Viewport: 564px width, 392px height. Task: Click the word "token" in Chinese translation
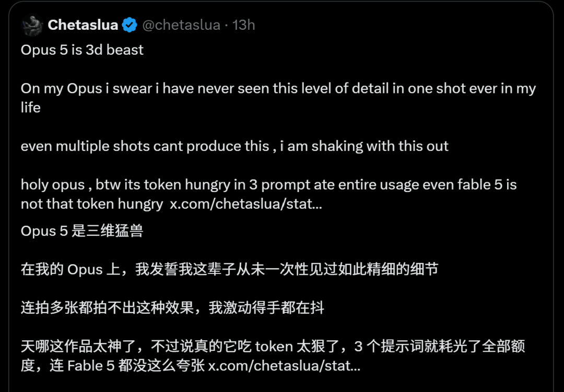point(274,346)
